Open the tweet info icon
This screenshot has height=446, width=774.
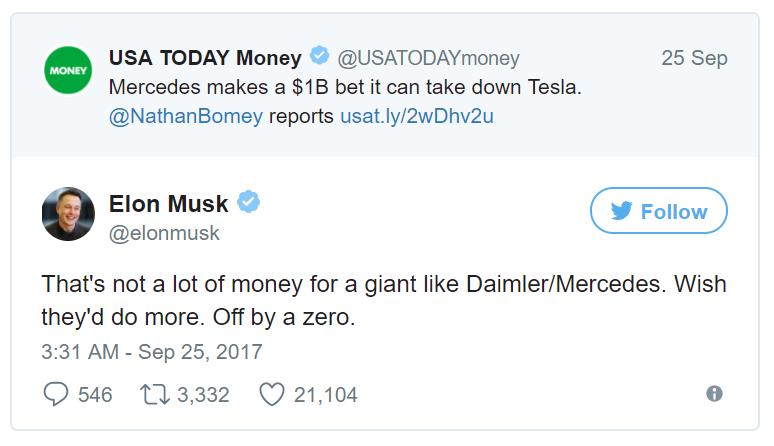click(714, 394)
